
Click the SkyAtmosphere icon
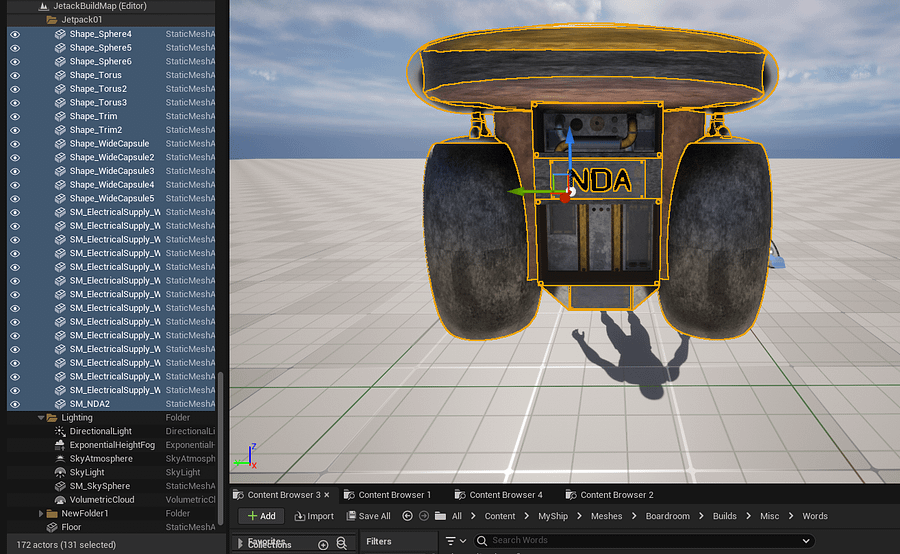coord(60,459)
